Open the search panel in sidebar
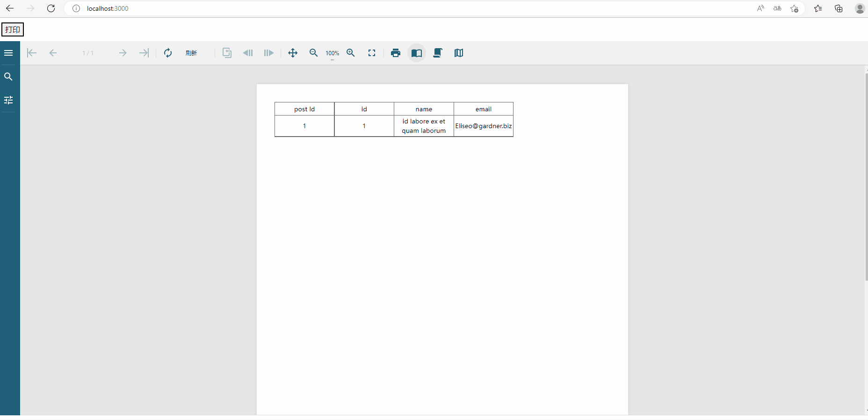The image size is (868, 420). point(8,77)
